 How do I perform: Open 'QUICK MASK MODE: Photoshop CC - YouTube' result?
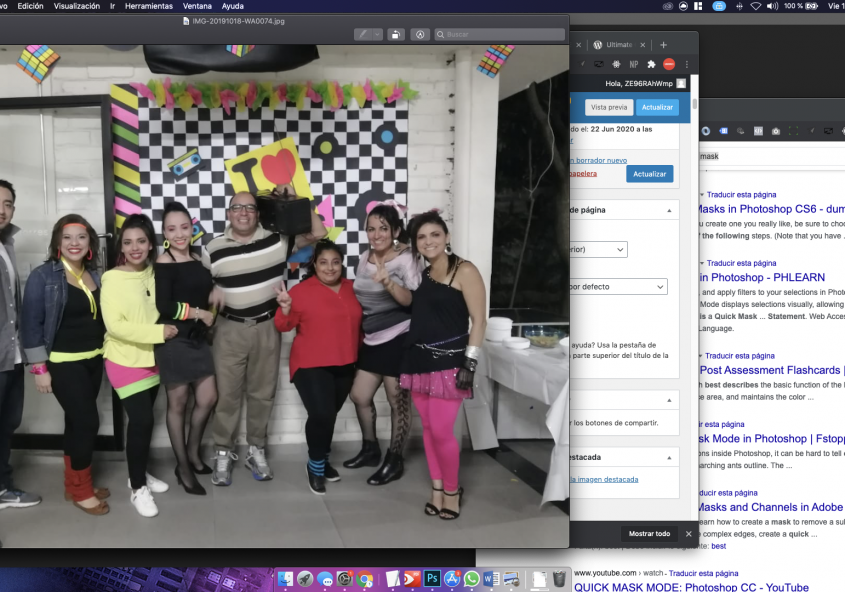[x=691, y=587]
